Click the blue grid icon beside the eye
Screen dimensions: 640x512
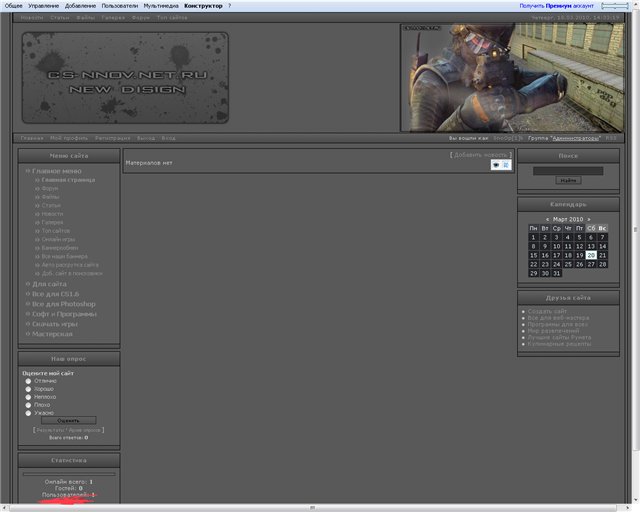coord(506,165)
